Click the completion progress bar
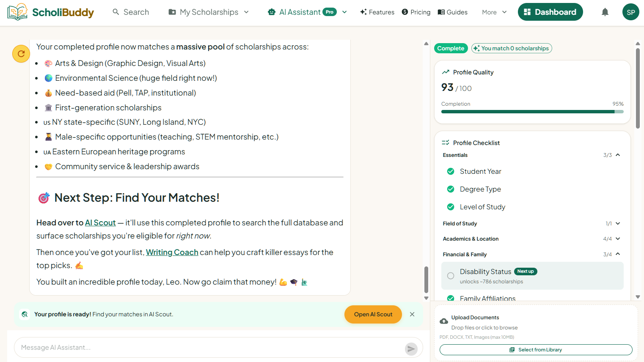 tap(532, 112)
